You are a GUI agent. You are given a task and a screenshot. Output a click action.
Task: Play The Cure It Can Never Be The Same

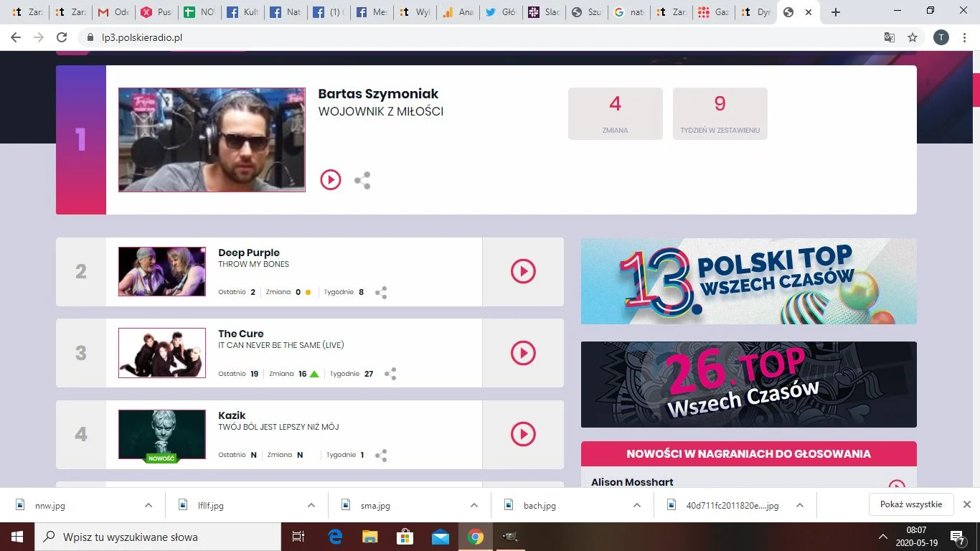point(523,353)
